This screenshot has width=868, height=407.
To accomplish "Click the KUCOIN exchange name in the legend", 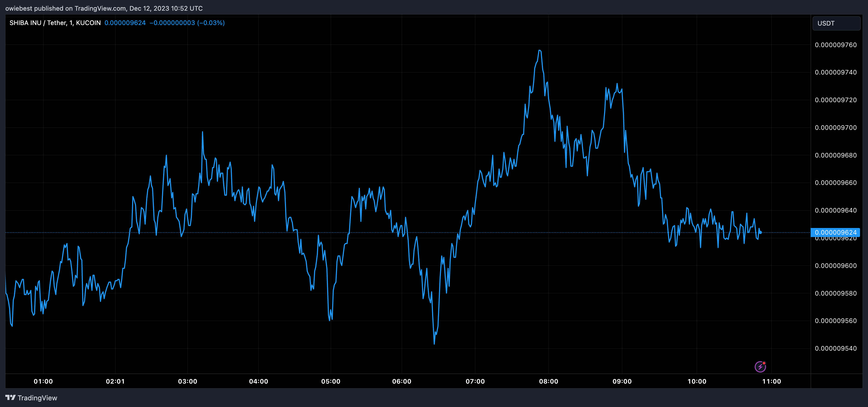I will coord(88,23).
